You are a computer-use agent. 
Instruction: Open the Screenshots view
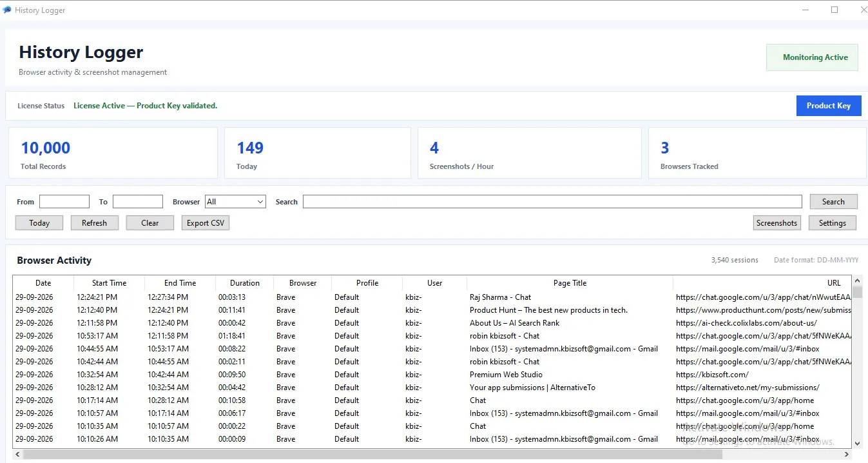point(776,223)
